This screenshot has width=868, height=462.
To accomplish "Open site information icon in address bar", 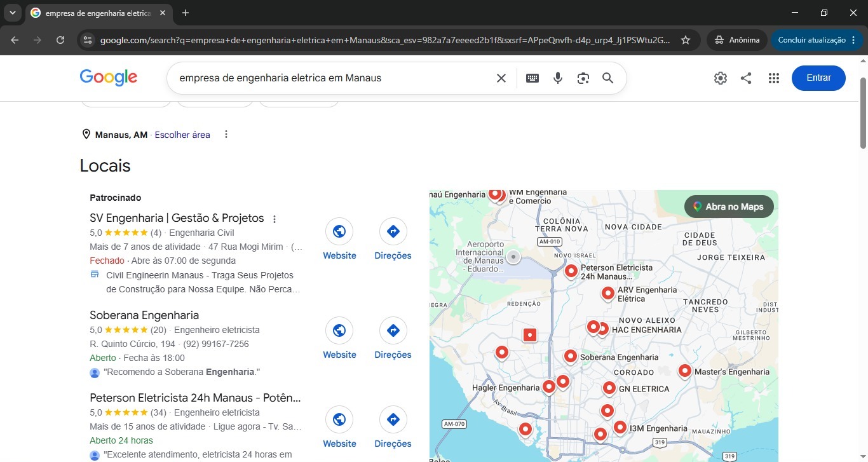I will 88,40.
